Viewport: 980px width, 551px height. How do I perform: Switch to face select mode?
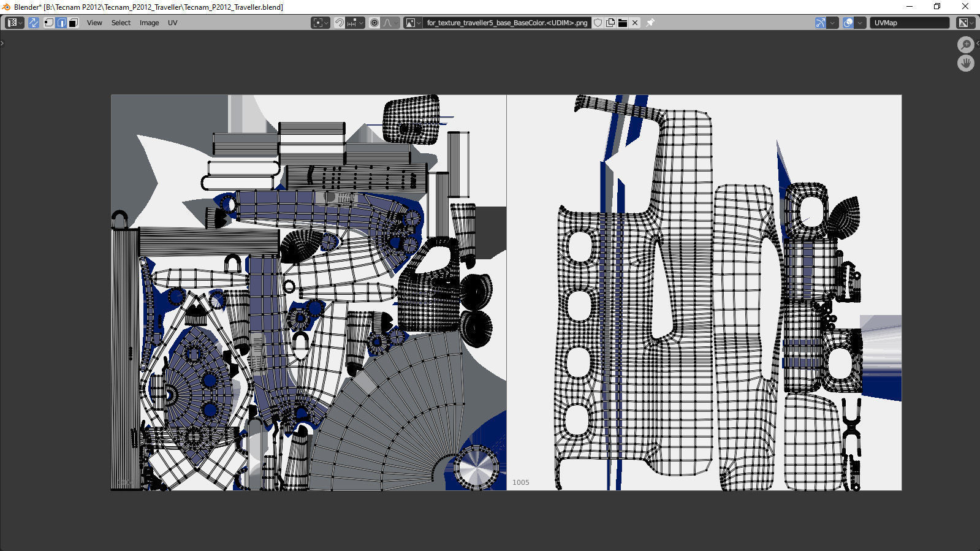coord(73,23)
